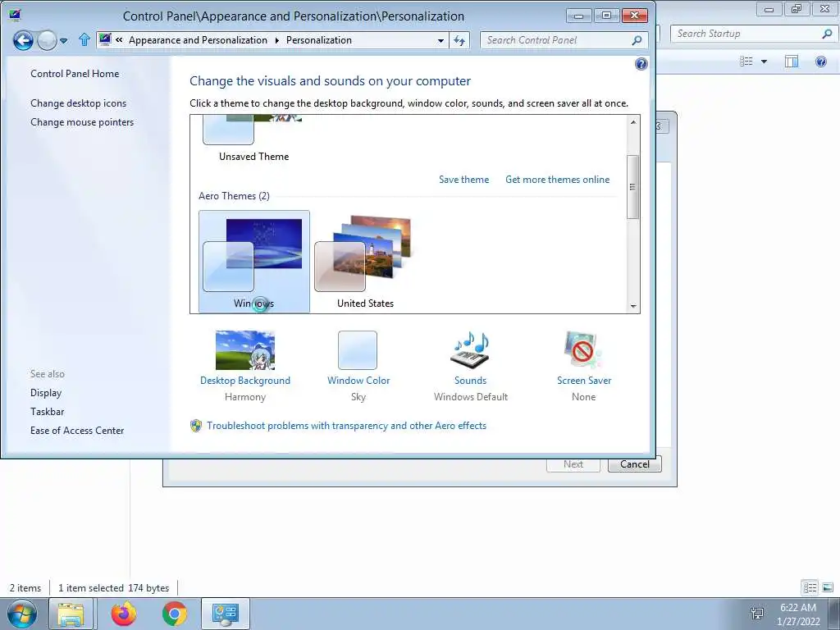Click the Forward navigation arrow button
840x630 pixels.
(x=47, y=40)
